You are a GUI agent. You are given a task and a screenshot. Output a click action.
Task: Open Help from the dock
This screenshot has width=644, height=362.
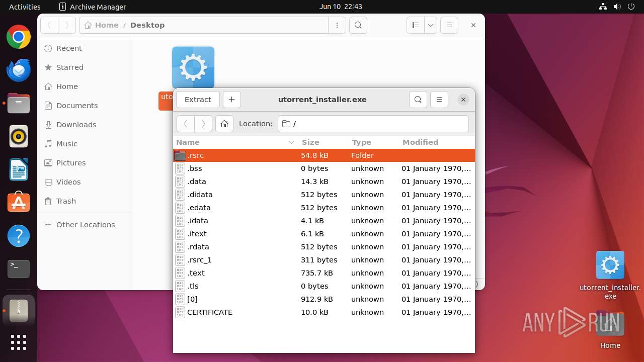(x=19, y=236)
